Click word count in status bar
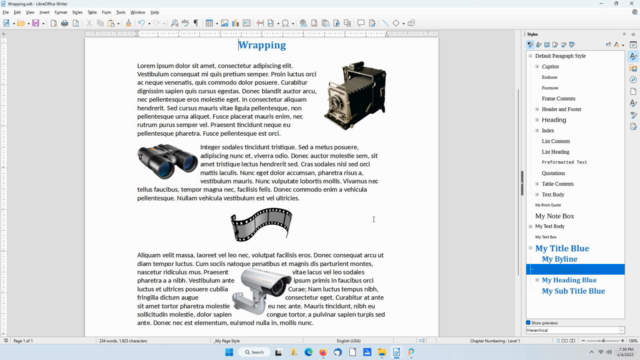 click(x=123, y=341)
